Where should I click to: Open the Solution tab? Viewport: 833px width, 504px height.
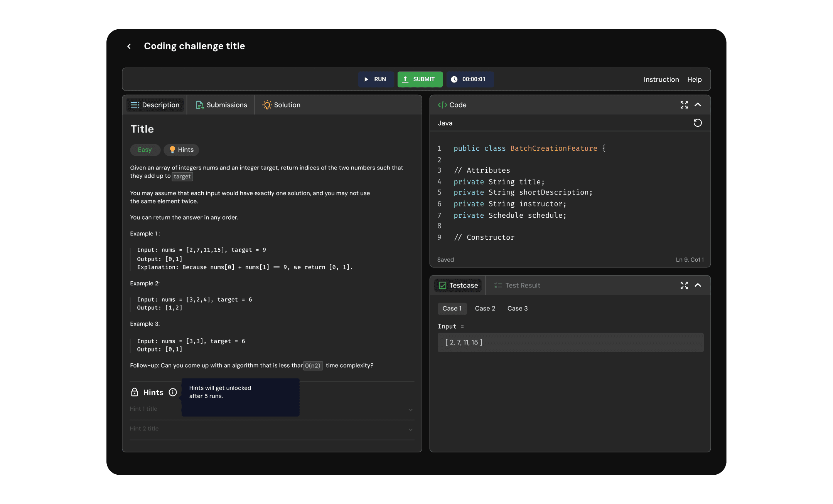click(x=281, y=105)
